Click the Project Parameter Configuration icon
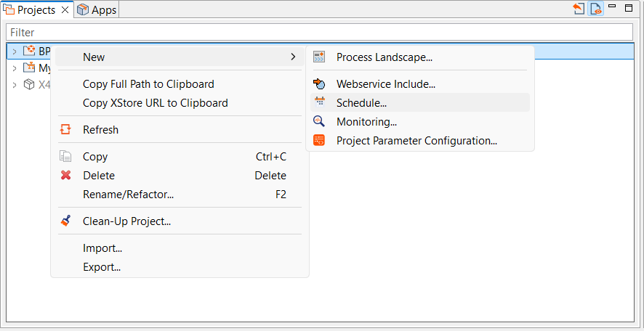 [x=319, y=141]
